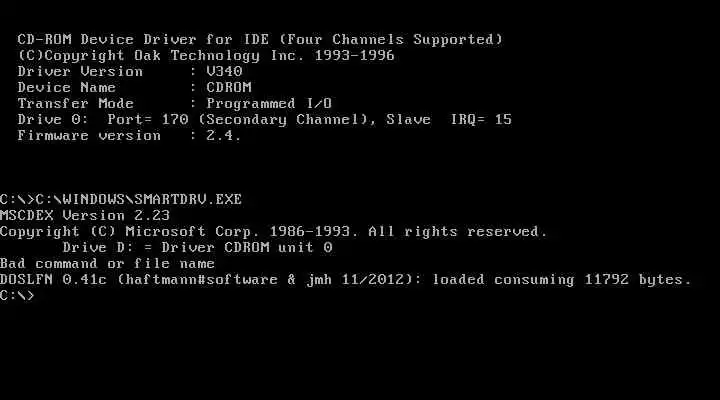The height and width of the screenshot is (400, 720).
Task: Click the All rights reserved text
Action: pyautogui.click(x=457, y=232)
